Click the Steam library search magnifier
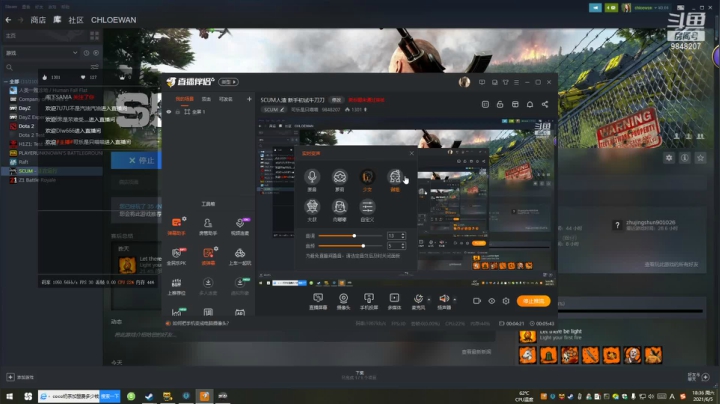This screenshot has height=404, width=720. coord(9,67)
